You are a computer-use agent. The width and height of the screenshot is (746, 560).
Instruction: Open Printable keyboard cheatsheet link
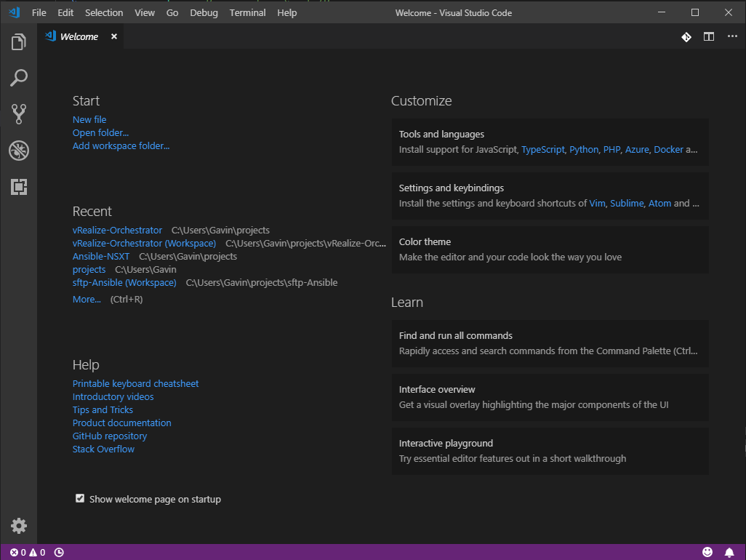click(x=135, y=383)
